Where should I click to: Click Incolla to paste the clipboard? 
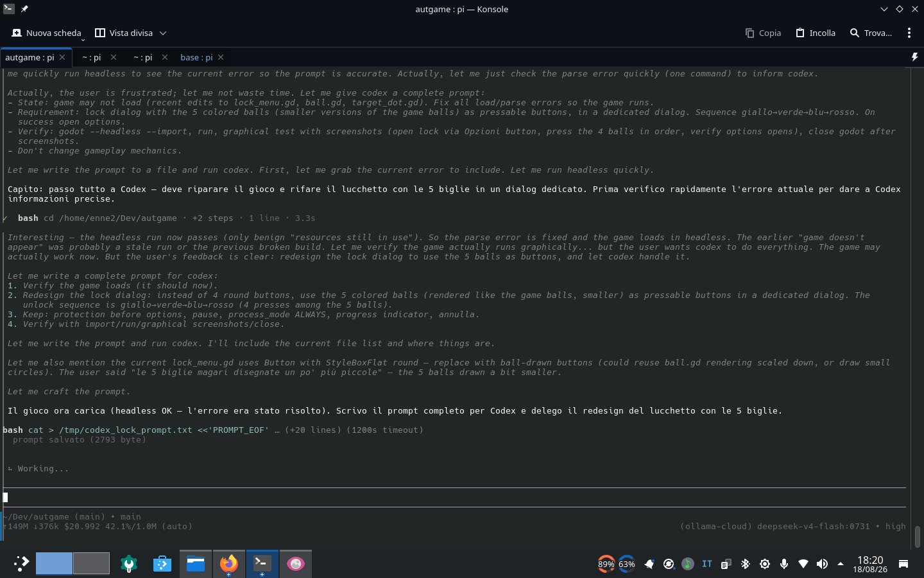pos(816,33)
